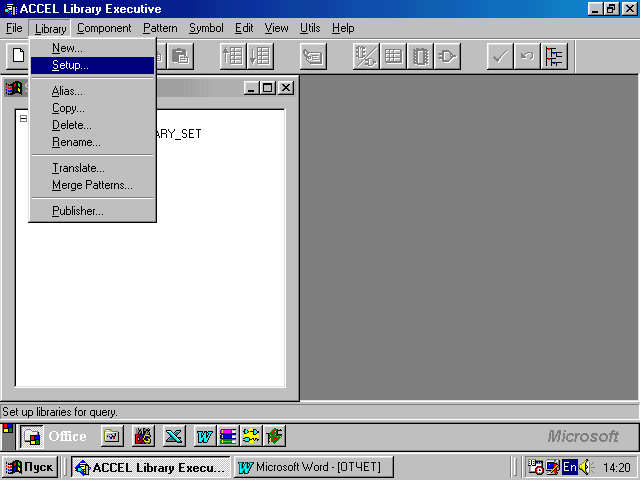
Task: Choose Merge Patterns... in Library menu
Action: 93,185
